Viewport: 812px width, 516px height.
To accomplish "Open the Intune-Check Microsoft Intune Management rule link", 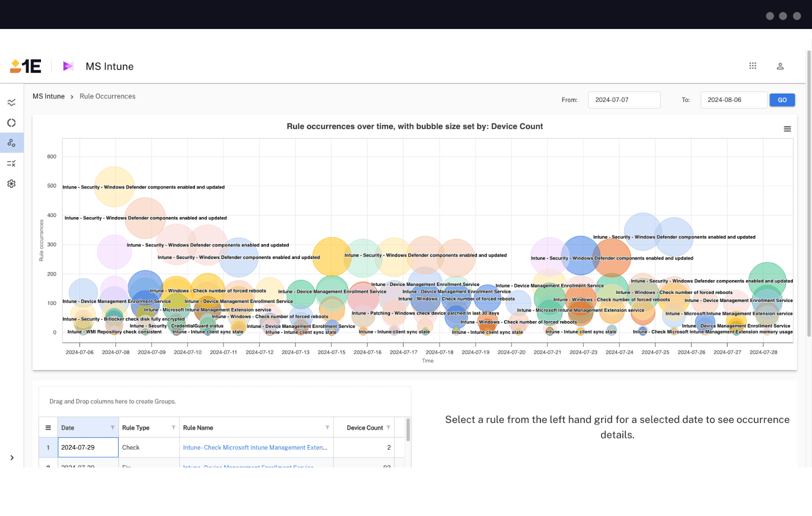I will (x=255, y=447).
